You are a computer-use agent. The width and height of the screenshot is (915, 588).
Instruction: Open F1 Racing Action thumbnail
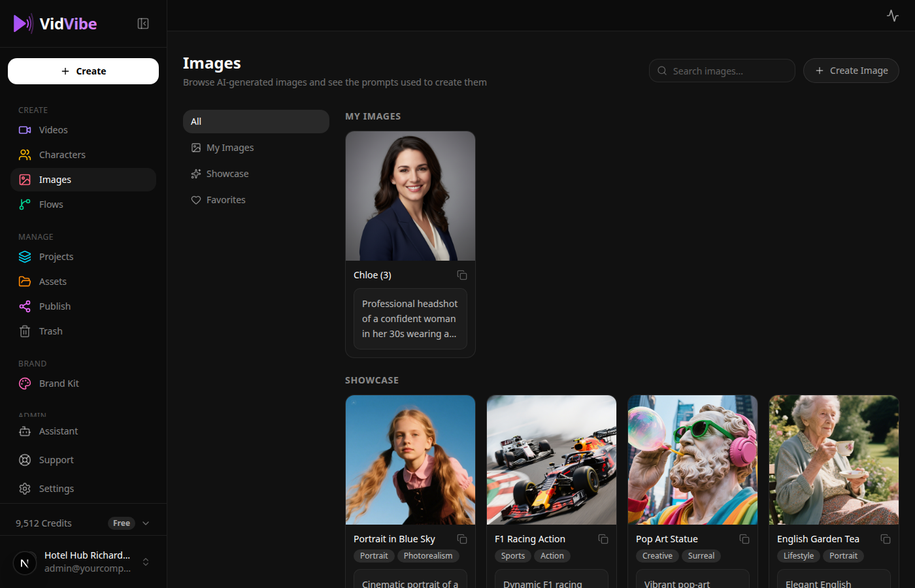[x=552, y=460]
